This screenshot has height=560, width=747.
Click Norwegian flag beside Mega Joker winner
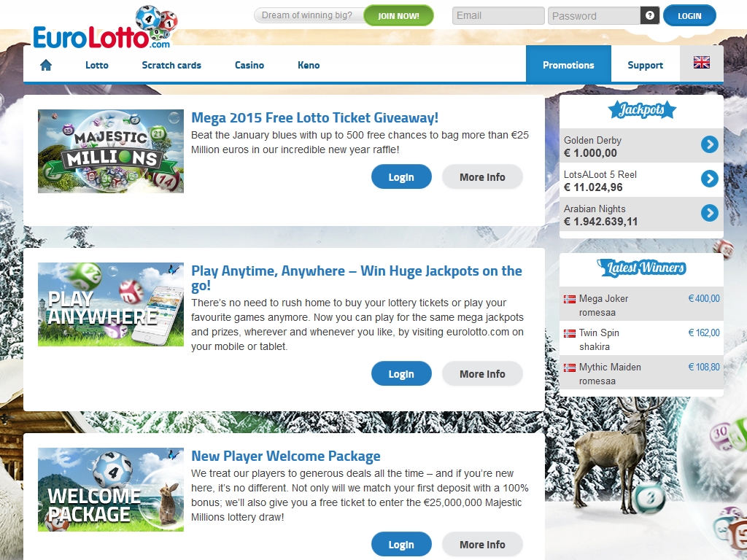tap(569, 299)
